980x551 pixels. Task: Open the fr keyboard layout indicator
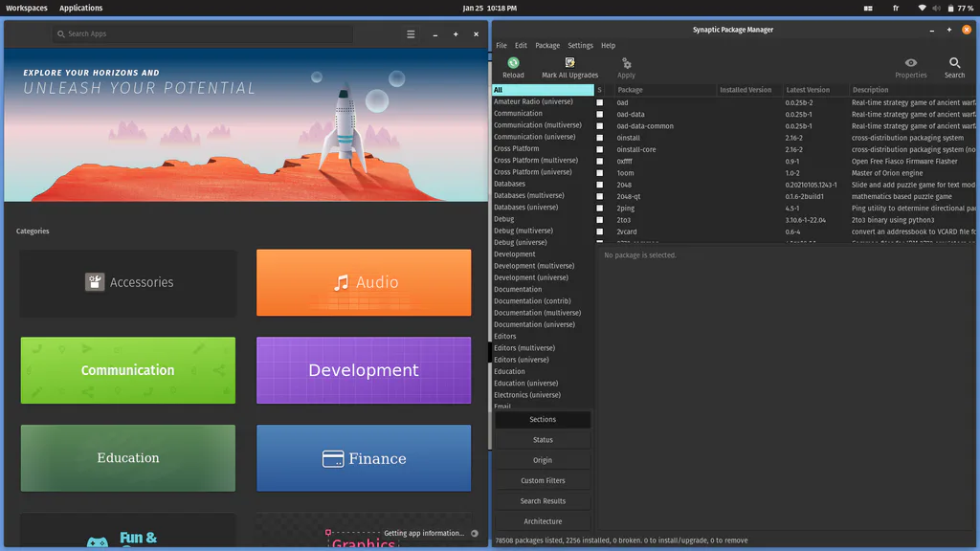click(x=896, y=8)
